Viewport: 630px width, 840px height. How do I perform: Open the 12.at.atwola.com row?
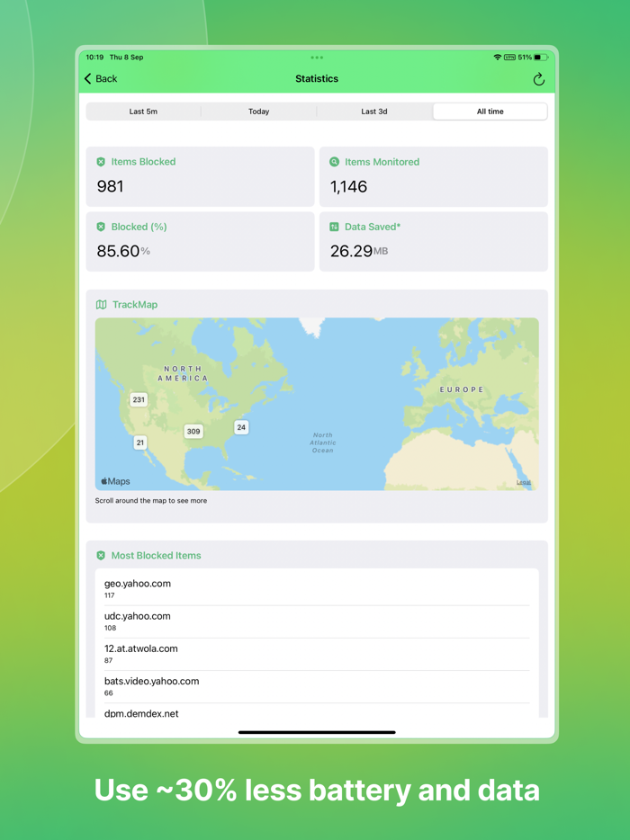[317, 654]
